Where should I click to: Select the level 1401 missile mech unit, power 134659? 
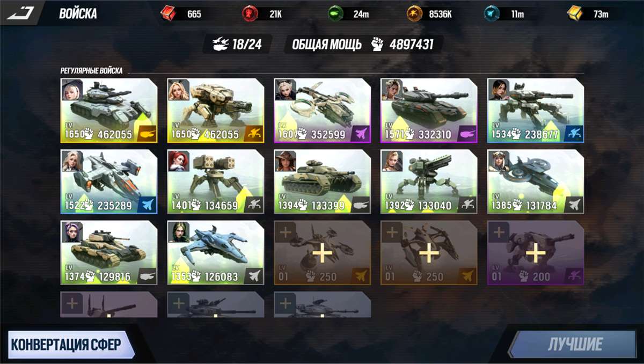coord(216,181)
